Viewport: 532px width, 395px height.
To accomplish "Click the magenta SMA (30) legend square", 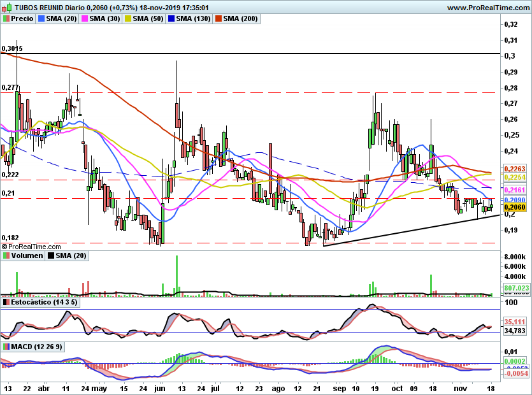I will 85,19.
